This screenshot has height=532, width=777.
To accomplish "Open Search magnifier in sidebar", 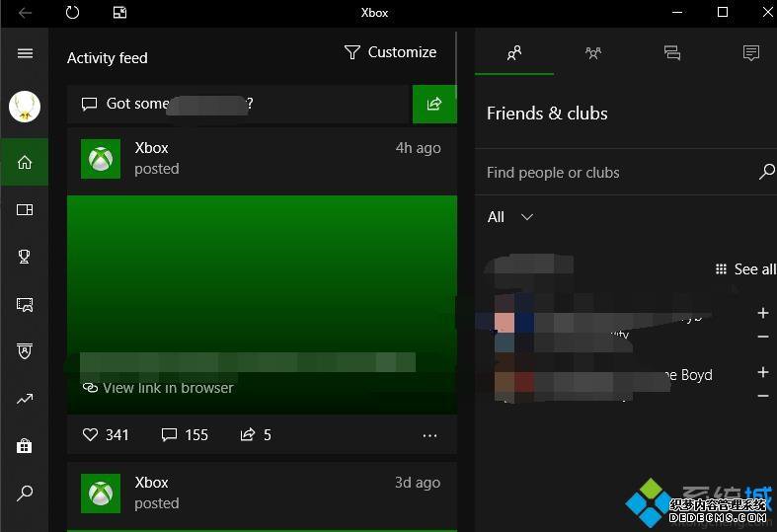I will (25, 493).
